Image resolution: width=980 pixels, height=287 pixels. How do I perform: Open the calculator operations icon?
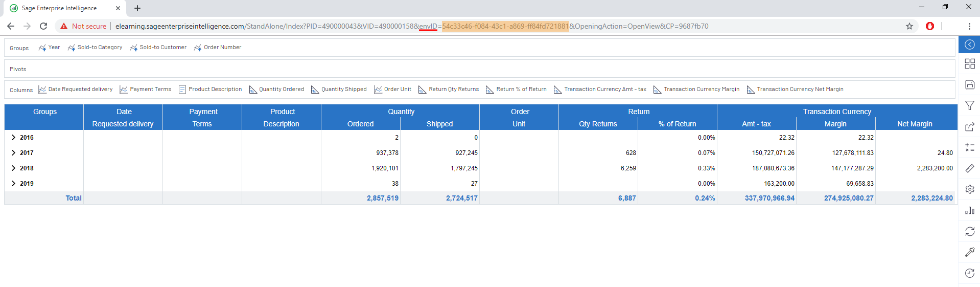(969, 147)
